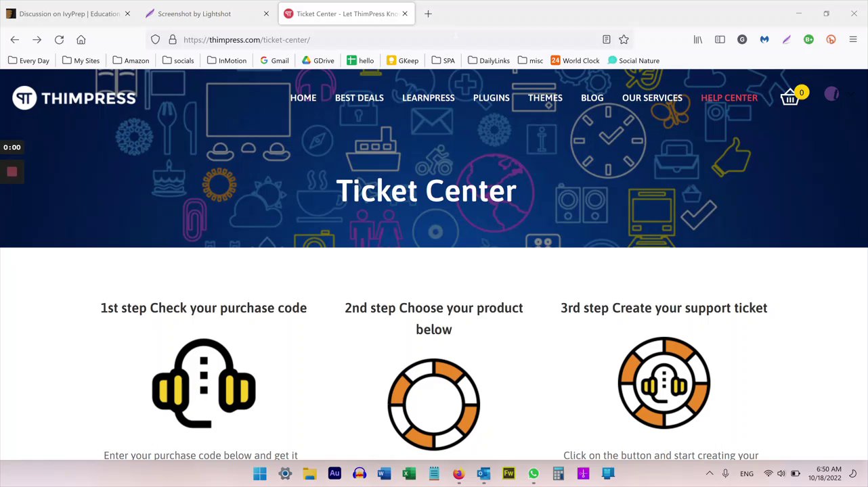
Task: Open Adobe Audition from the taskbar
Action: click(x=334, y=473)
